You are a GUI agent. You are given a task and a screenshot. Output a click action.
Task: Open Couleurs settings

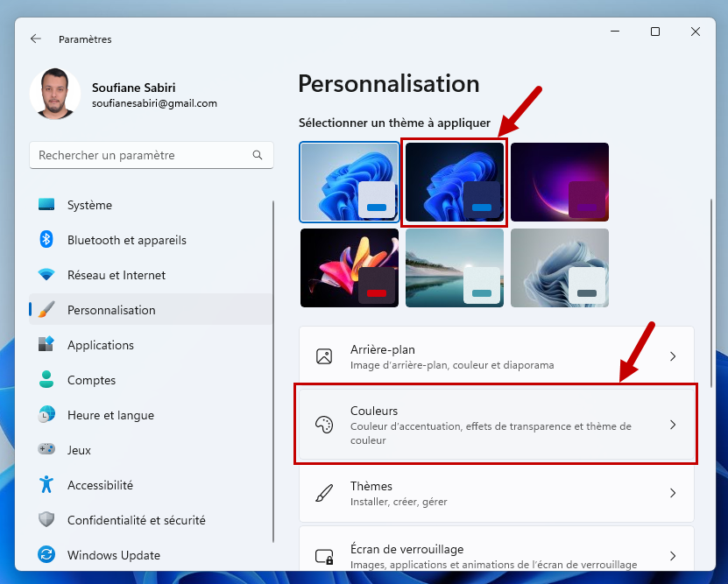[497, 425]
